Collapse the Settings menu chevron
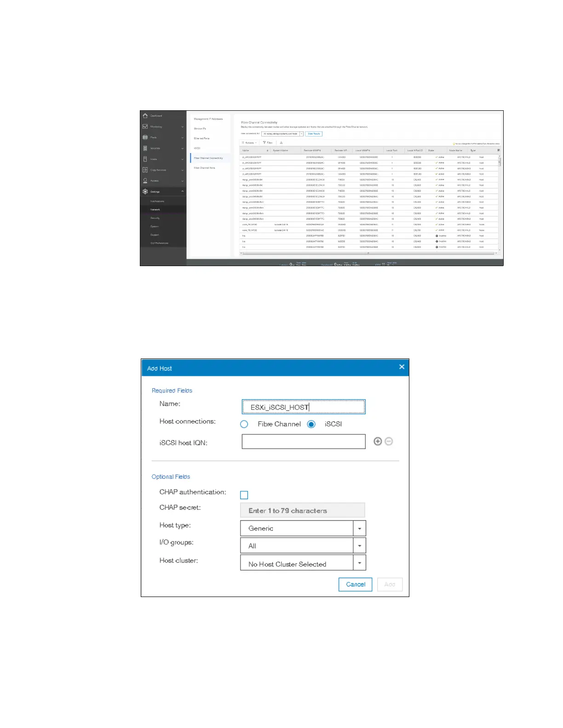Image resolution: width=563 pixels, height=728 pixels. click(183, 191)
